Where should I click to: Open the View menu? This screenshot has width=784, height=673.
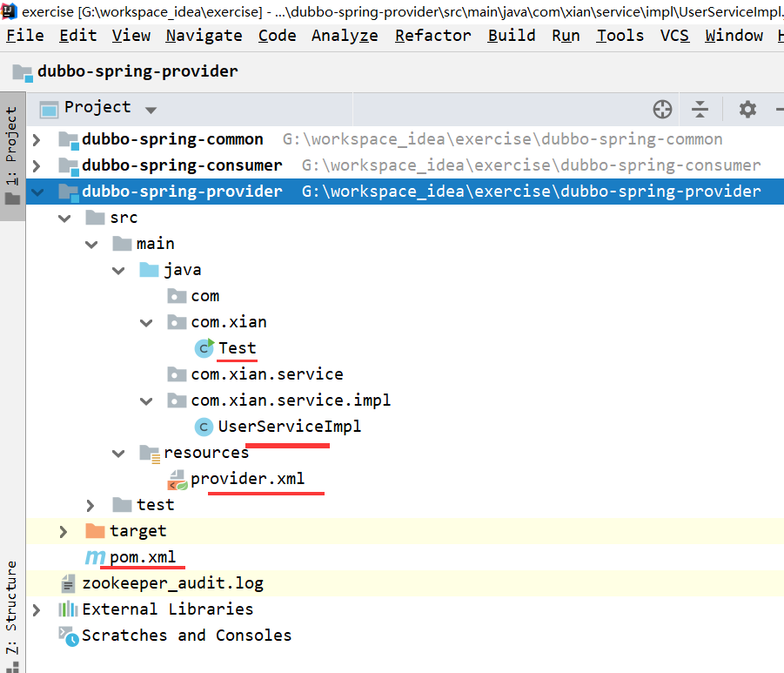point(131,36)
